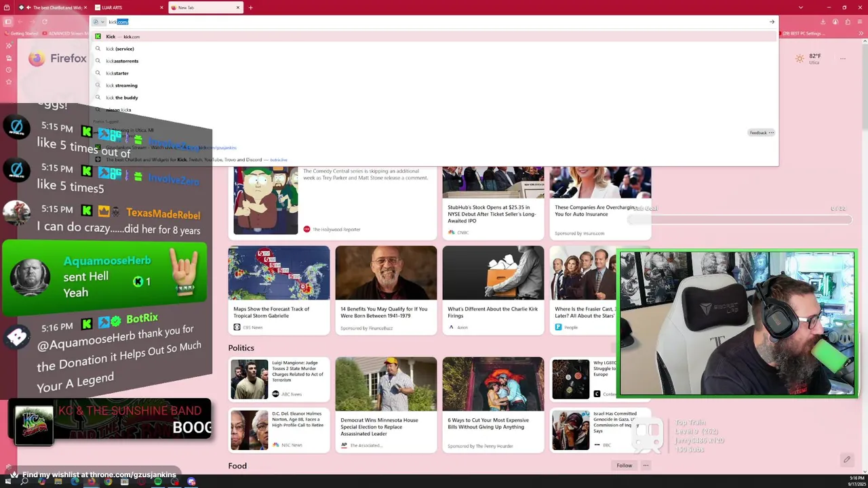This screenshot has height=488, width=868.
Task: Open '14 Benefits You May Qualify for' ad
Action: pyautogui.click(x=386, y=290)
